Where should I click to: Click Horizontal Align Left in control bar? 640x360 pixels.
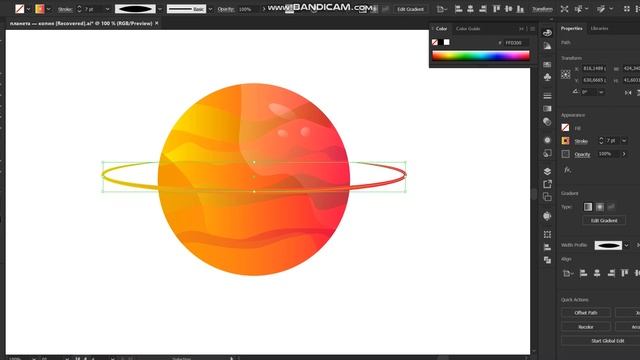[458, 9]
